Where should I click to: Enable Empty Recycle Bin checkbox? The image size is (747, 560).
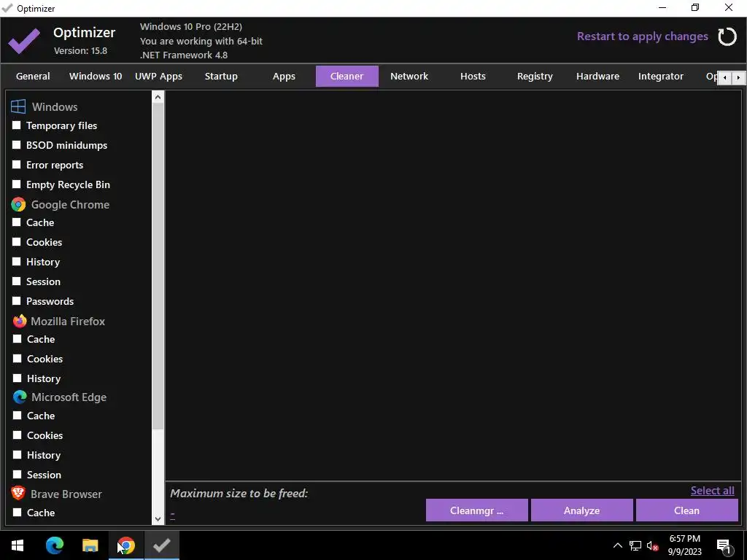(x=17, y=184)
